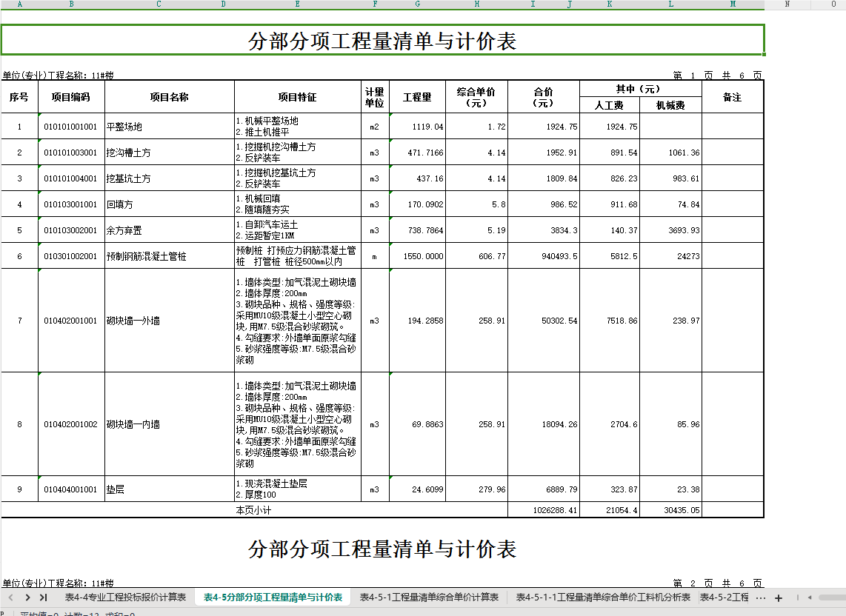The height and width of the screenshot is (616, 846).
Task: Select column E header
Action: click(x=297, y=4)
